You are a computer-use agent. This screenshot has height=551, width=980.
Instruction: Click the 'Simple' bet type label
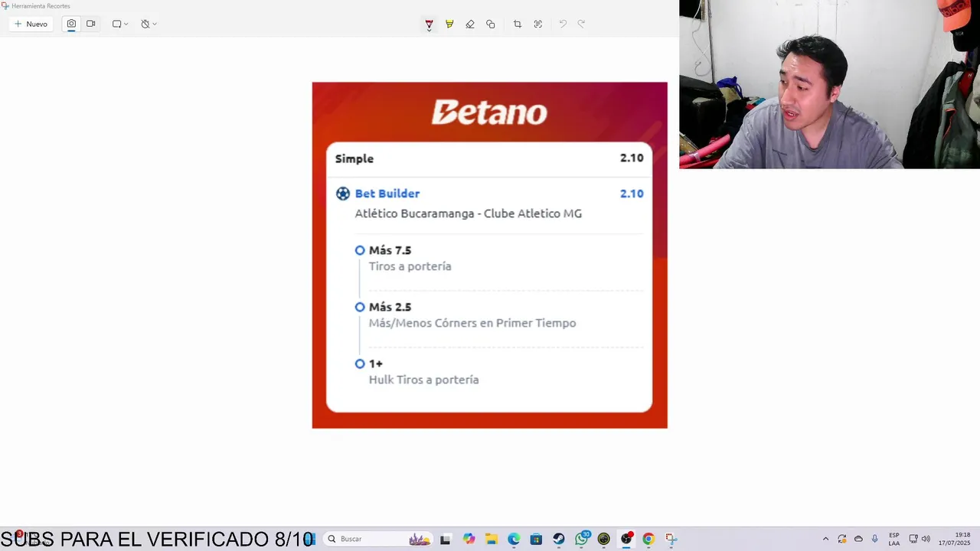(x=354, y=158)
